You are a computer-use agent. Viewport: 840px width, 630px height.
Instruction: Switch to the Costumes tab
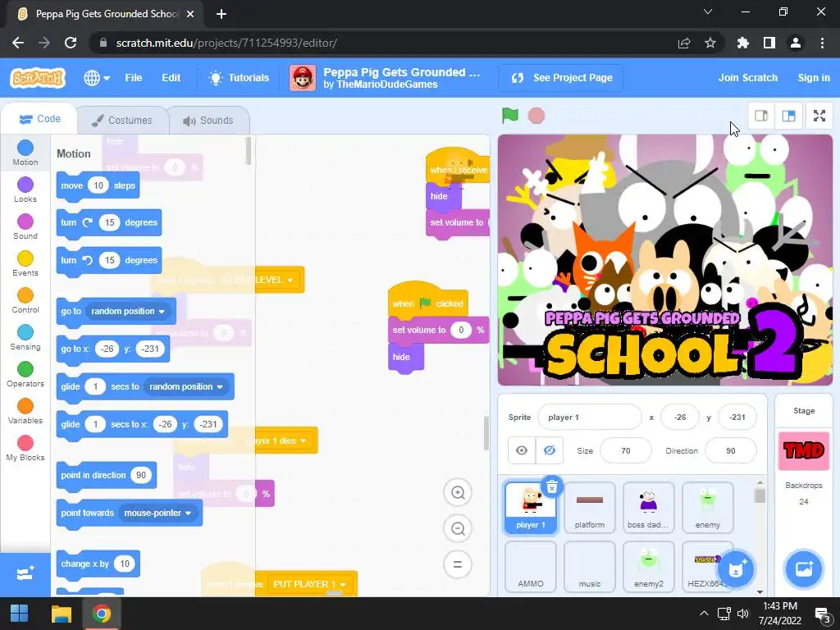pyautogui.click(x=122, y=121)
